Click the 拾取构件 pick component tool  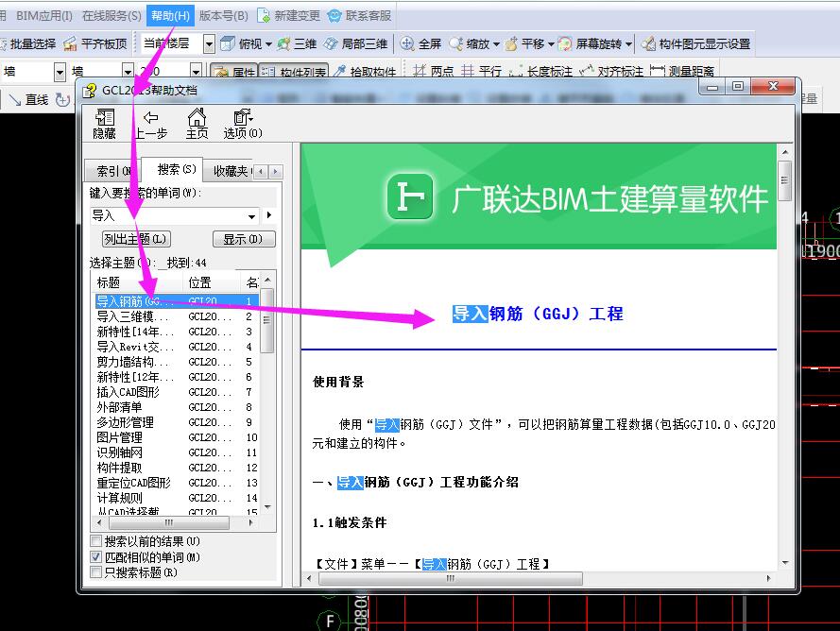point(365,71)
